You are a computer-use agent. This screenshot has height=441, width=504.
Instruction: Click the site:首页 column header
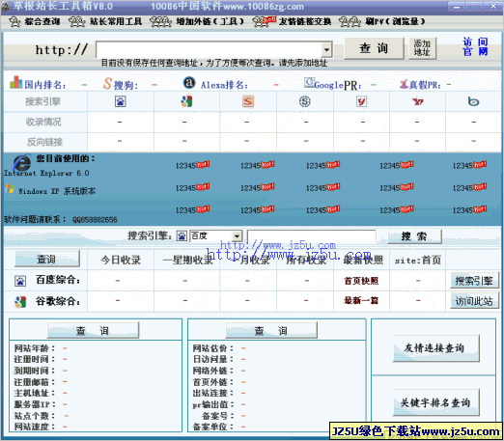(418, 260)
